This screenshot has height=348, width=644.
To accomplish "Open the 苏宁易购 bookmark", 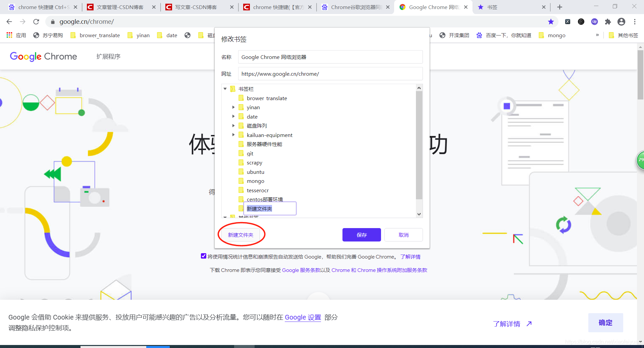I will (48, 35).
